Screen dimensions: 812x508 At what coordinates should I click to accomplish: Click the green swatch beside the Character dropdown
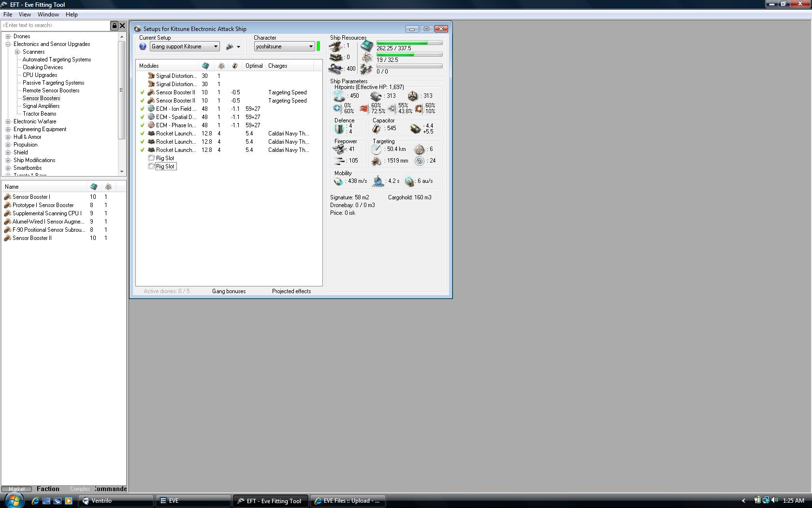tap(318, 46)
